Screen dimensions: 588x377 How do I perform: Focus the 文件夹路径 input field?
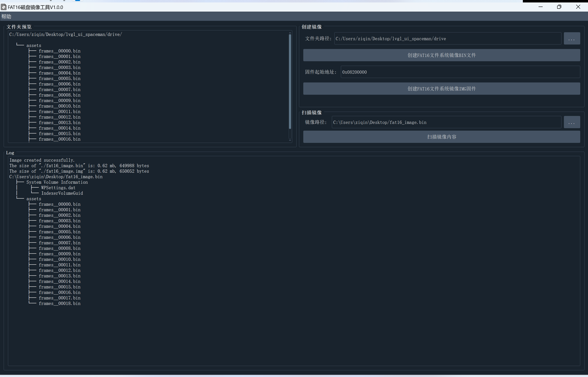click(x=447, y=39)
